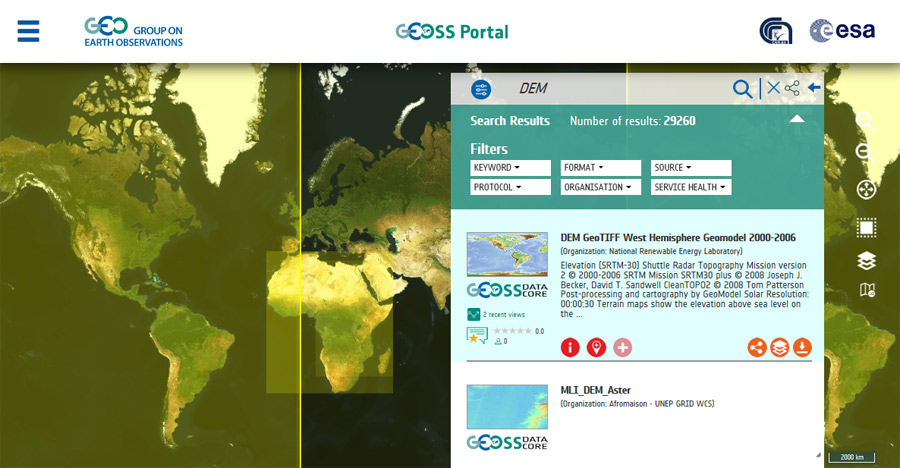900x468 pixels.
Task: Add DEM GeoTIFF layers to map
Action: point(779,347)
